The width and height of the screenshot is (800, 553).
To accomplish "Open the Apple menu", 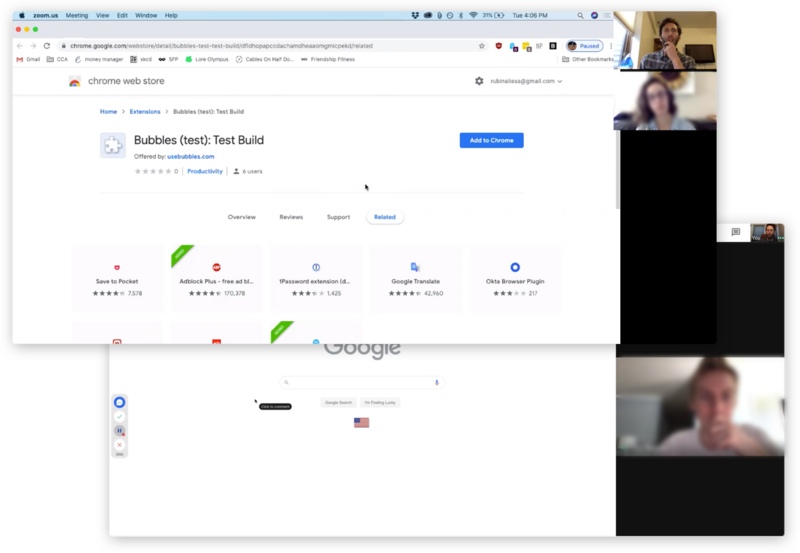I will click(x=21, y=16).
